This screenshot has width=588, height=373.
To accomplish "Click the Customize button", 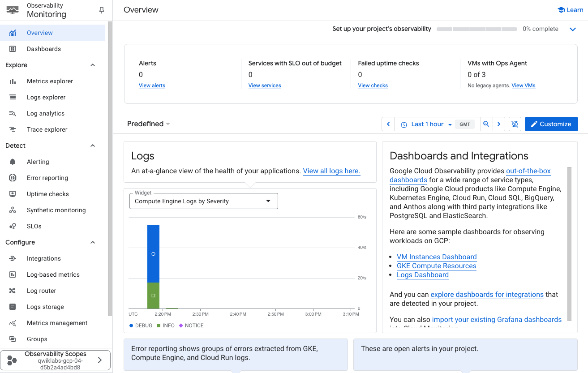I will click(551, 124).
